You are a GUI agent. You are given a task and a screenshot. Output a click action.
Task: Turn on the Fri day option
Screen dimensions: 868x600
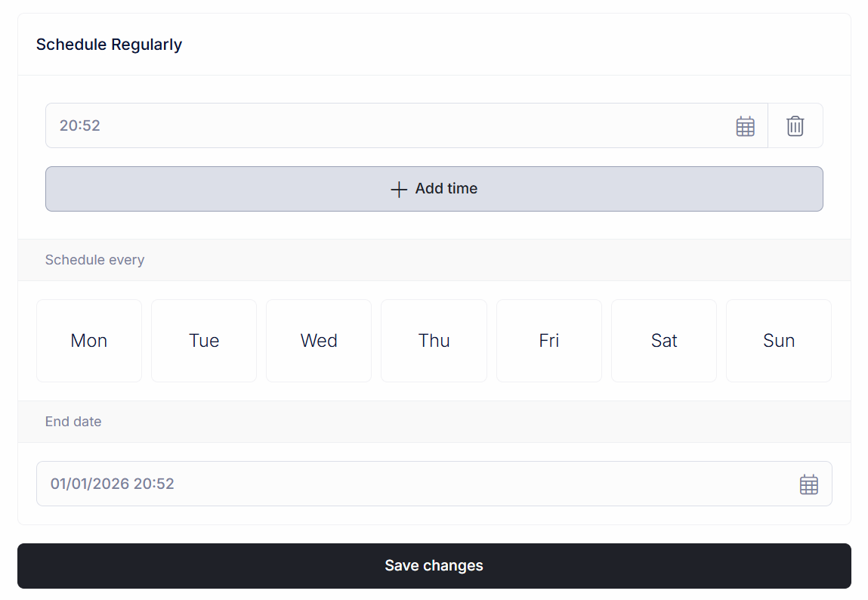[549, 341]
